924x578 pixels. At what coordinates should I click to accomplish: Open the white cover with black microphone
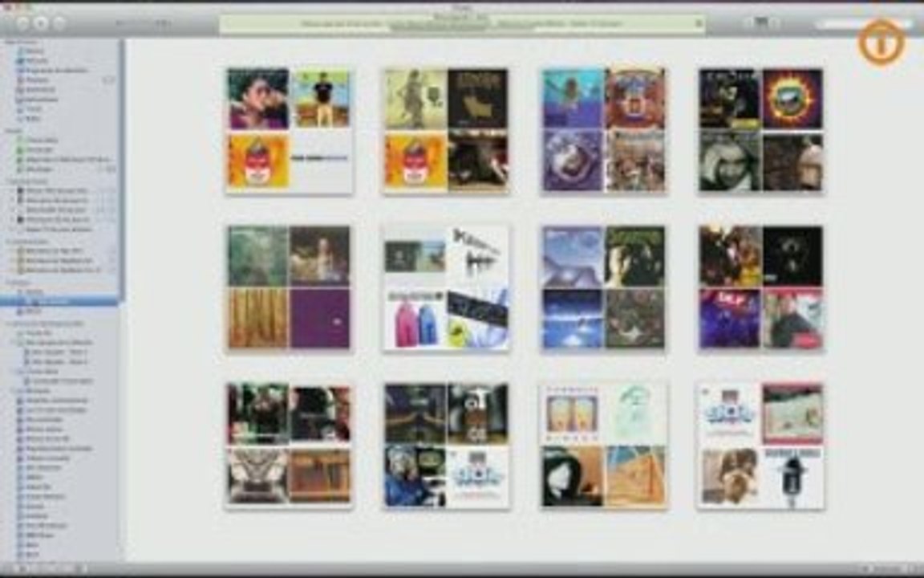[792, 476]
